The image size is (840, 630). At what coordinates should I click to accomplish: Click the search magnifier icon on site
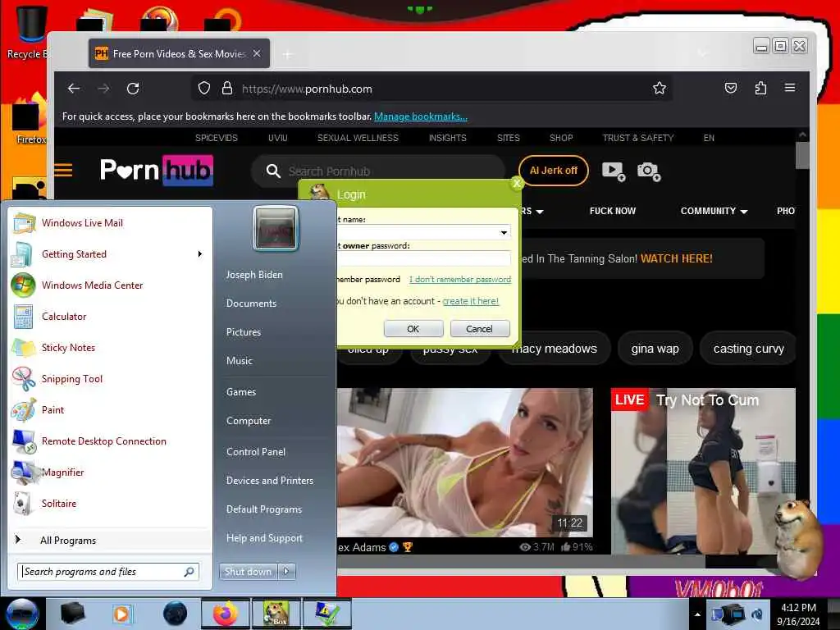pyautogui.click(x=273, y=171)
